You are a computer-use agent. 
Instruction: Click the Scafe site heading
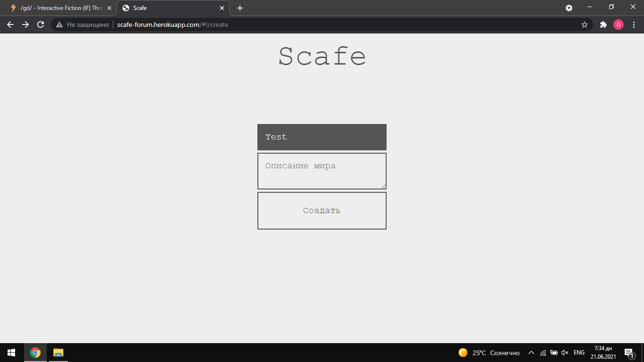(x=322, y=57)
